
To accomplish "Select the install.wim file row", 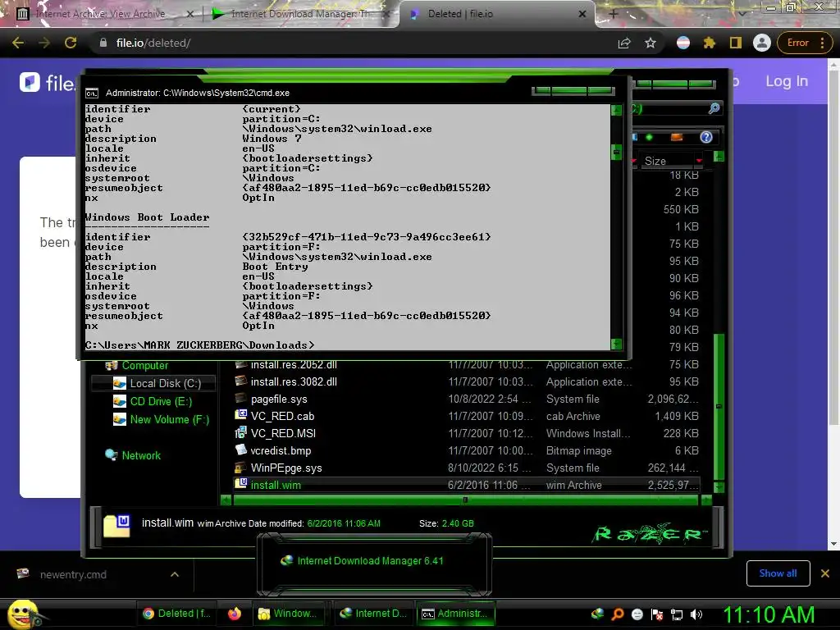I will (x=466, y=485).
